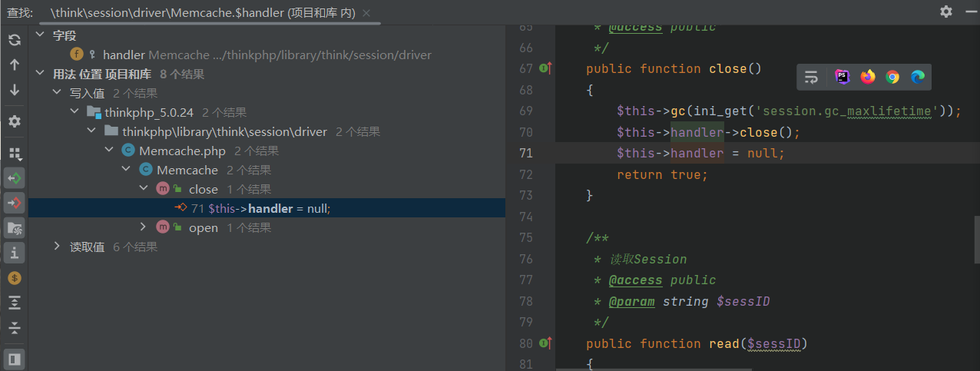Open preview in Edge browser

[917, 77]
